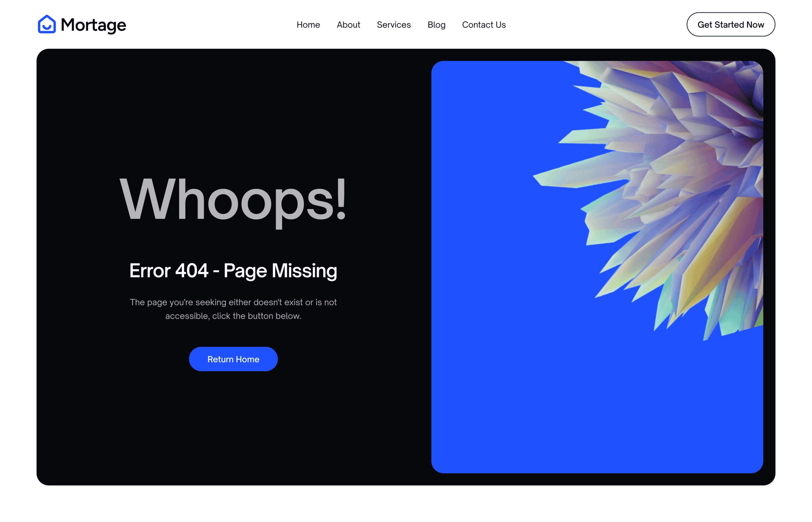Image resolution: width=812 pixels, height=522 pixels.
Task: Click the Home menu item in the navbar
Action: pyautogui.click(x=308, y=25)
